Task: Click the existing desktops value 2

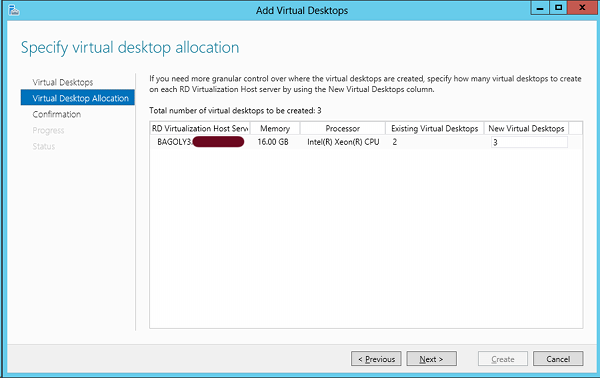Action: click(395, 142)
